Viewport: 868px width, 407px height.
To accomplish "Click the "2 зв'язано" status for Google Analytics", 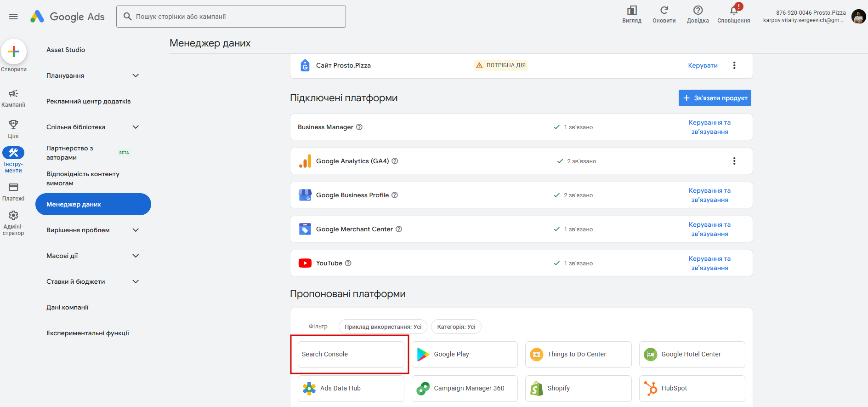I will pyautogui.click(x=577, y=161).
